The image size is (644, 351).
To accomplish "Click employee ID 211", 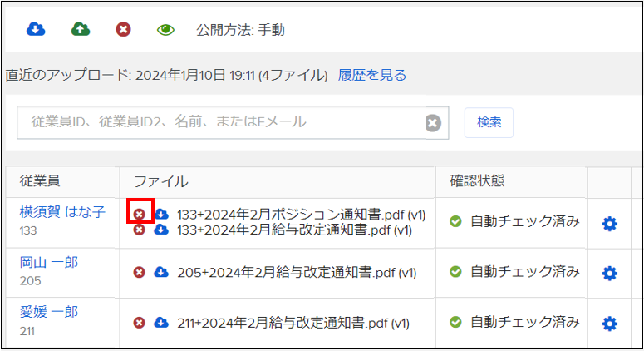I will [x=27, y=331].
